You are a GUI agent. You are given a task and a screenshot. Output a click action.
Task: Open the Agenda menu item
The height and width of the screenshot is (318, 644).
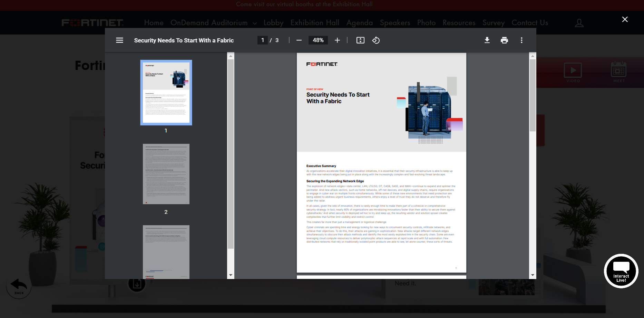click(359, 23)
